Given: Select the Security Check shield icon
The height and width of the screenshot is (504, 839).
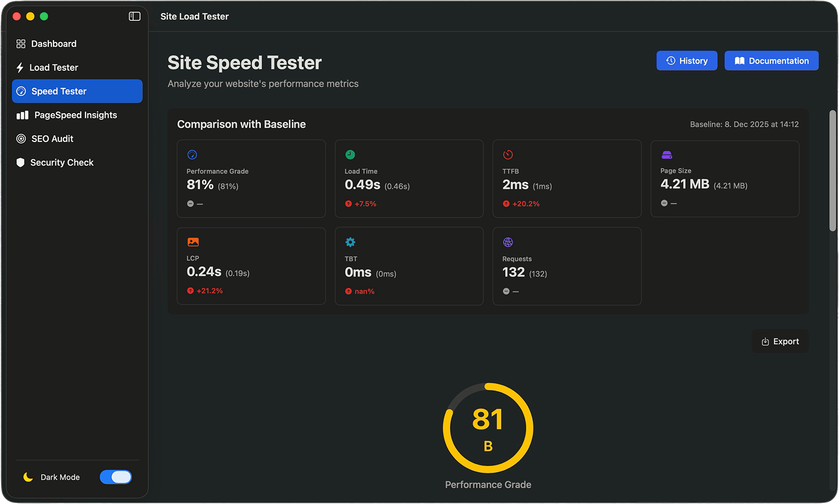Looking at the screenshot, I should pos(20,162).
